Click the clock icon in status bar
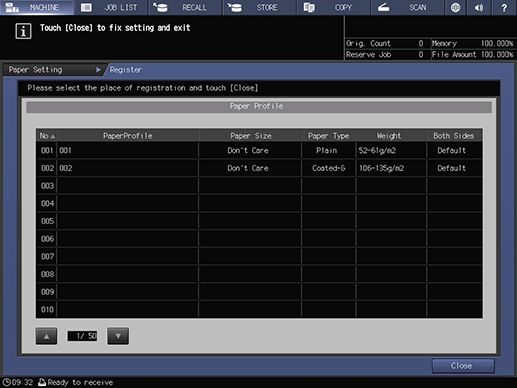This screenshot has height=388, width=517. (6, 382)
